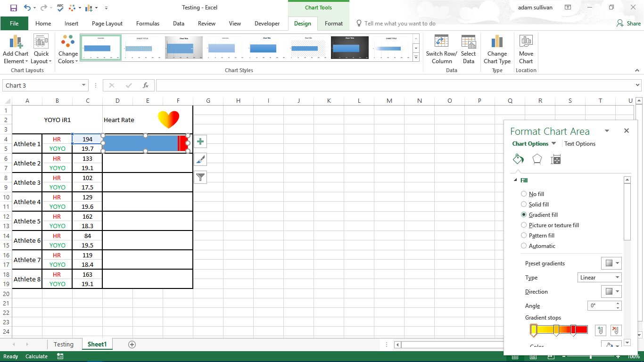Open the gradient Type dropdown
The width and height of the screenshot is (644, 362).
(x=599, y=277)
